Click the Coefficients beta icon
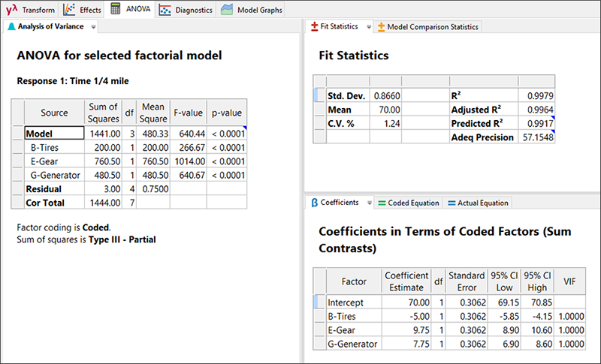 [314, 203]
